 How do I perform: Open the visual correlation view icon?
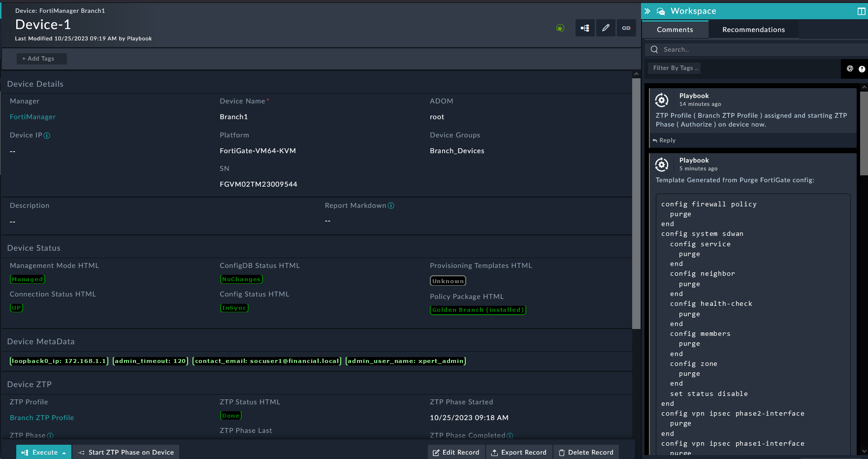click(x=585, y=28)
